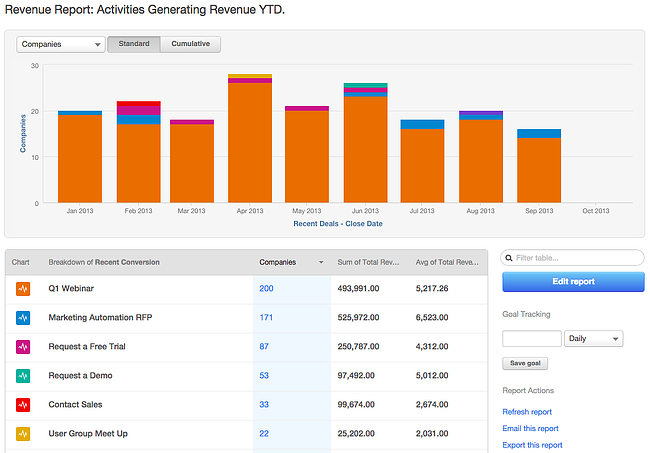The image size is (650, 453).
Task: Open the 33 companies link
Action: pos(264,405)
